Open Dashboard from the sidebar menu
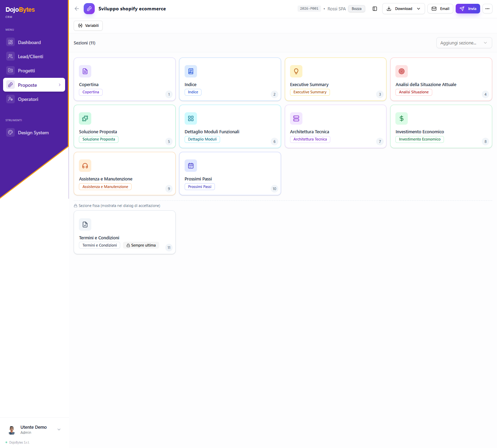The width and height of the screenshot is (497, 448). pos(29,42)
